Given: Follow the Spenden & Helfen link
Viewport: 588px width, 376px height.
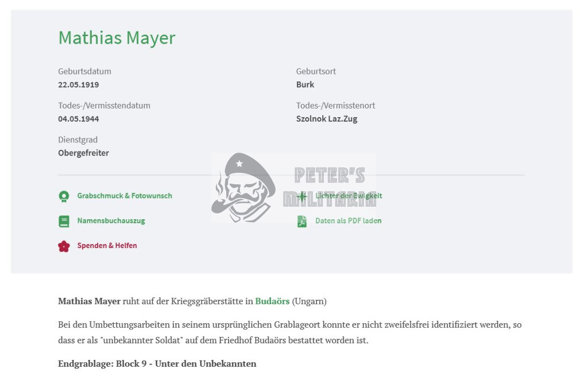Looking at the screenshot, I should click(x=107, y=246).
